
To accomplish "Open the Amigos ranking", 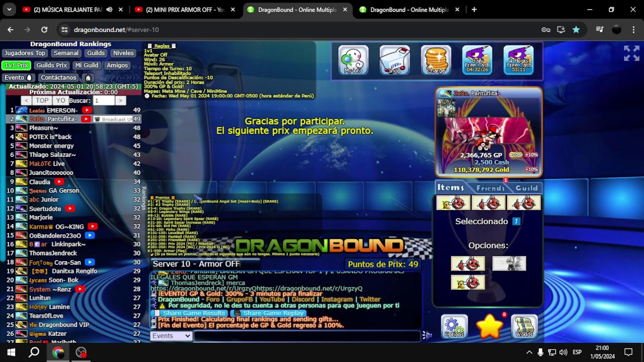I will point(117,65).
